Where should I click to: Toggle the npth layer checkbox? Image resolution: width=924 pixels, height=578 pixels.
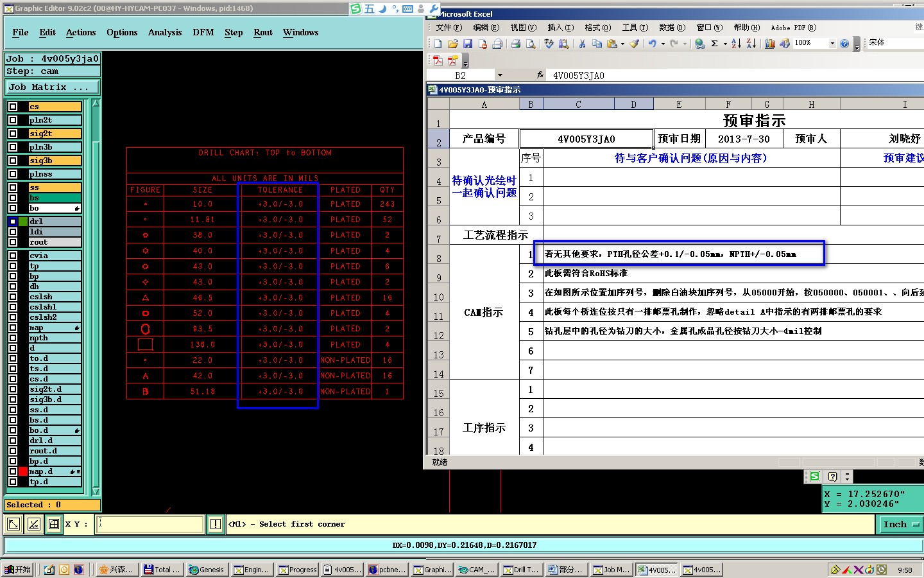pyautogui.click(x=13, y=338)
